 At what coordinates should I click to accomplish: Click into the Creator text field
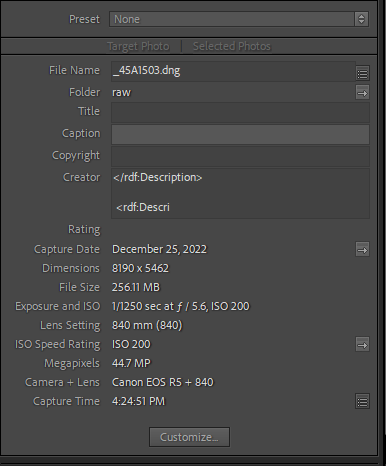click(x=240, y=193)
